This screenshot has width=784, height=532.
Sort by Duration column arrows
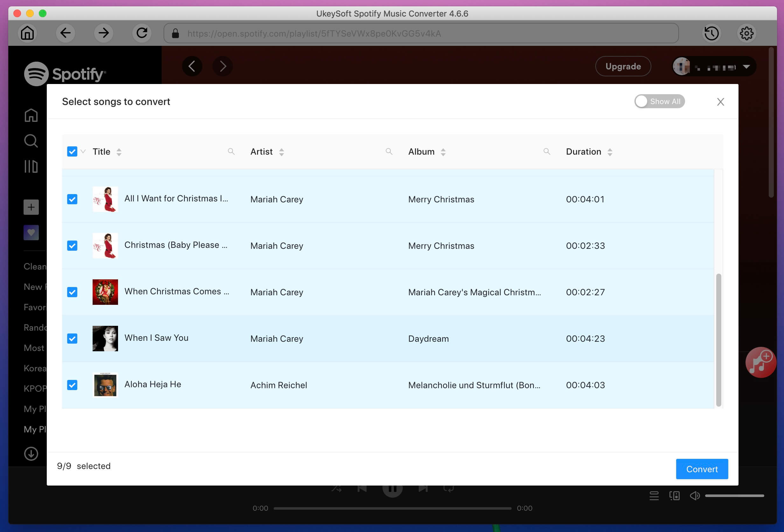tap(610, 152)
